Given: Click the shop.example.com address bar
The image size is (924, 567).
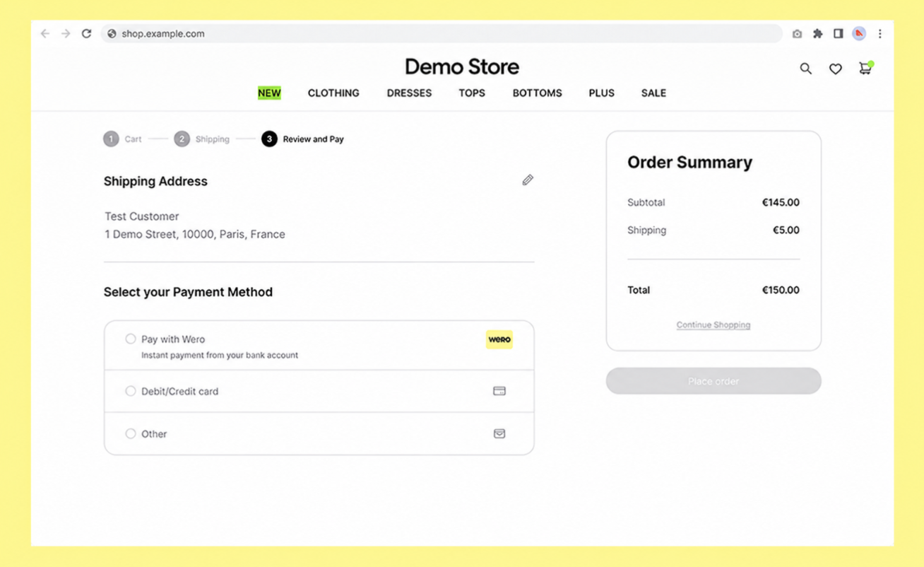Looking at the screenshot, I should [x=442, y=33].
